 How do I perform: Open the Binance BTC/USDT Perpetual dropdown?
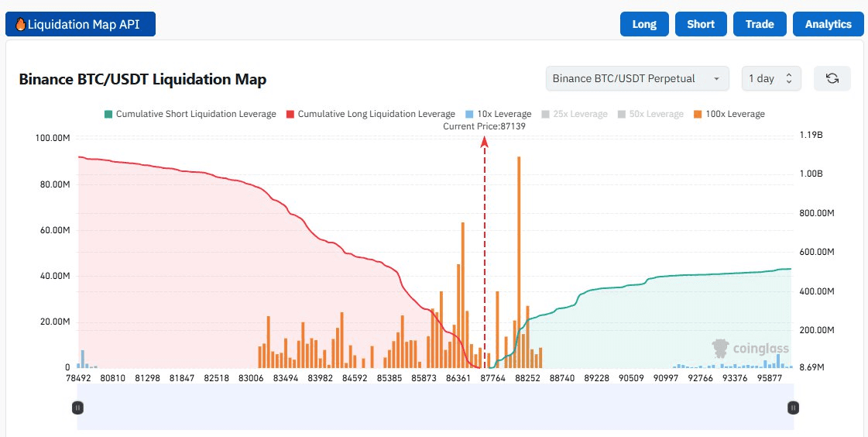coord(637,78)
